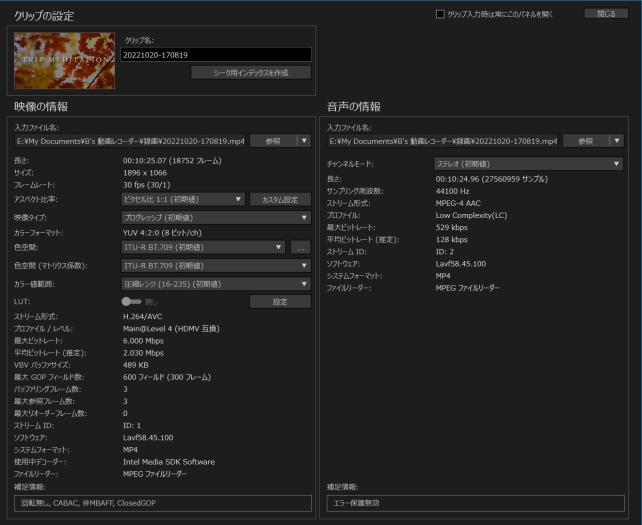This screenshot has height=525, width=642.
Task: Select audio average bitrate 128 kbps
Action: 452,240
